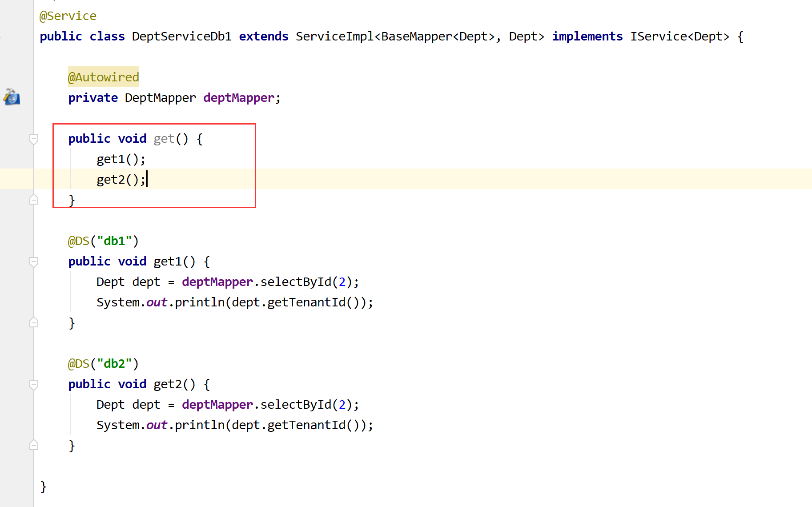Click the class name DeptServiceDb1
This screenshot has width=812, height=507.
(181, 36)
